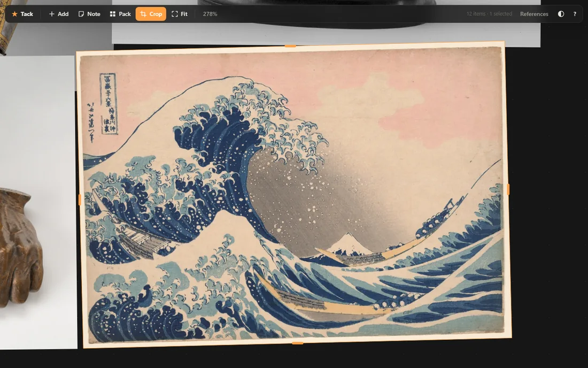Click the Add button in toolbar
588x368 pixels.
58,14
